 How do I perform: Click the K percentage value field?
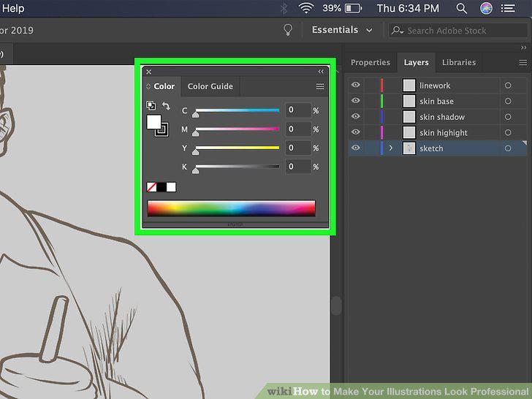[298, 167]
